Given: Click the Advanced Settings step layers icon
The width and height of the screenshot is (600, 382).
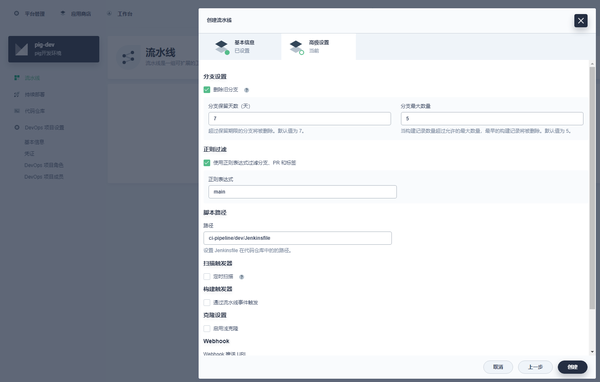Looking at the screenshot, I should click(x=297, y=47).
